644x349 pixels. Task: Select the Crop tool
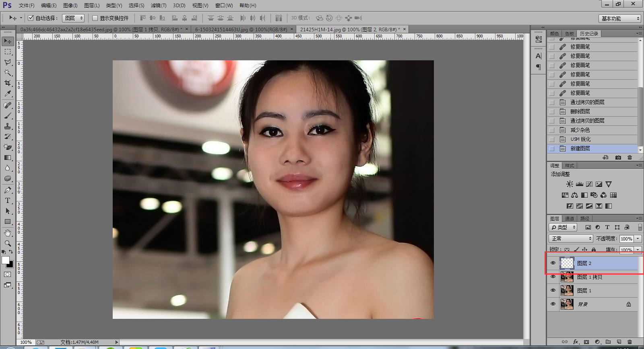8,83
